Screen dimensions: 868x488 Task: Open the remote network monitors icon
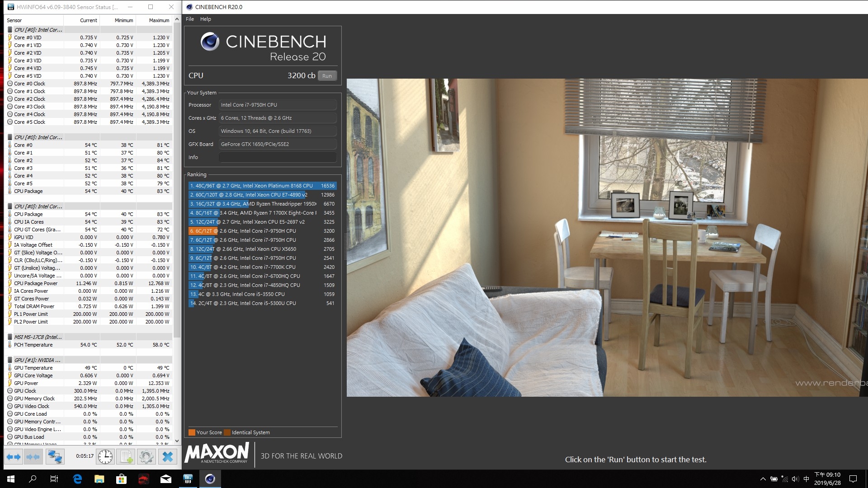pyautogui.click(x=55, y=457)
